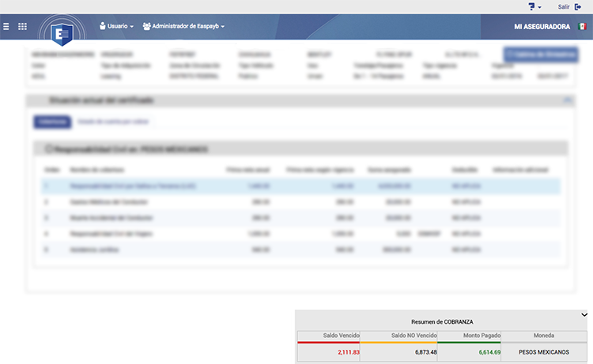Screen dimensions: 593x364
Task: Select the blurred active blue tab
Action: (x=52, y=122)
